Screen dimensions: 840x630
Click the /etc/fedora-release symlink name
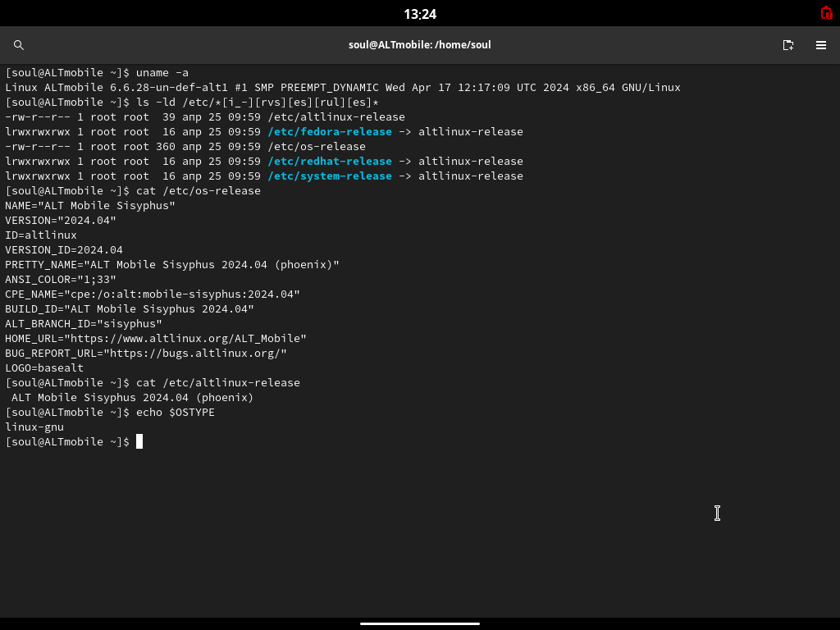[x=330, y=132]
